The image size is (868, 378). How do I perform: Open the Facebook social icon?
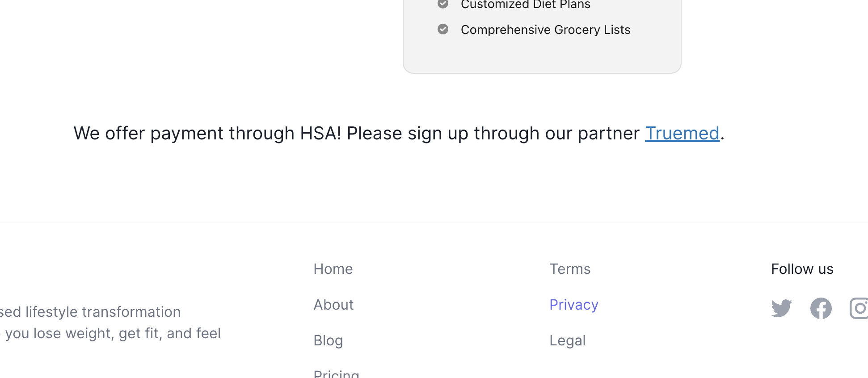821,308
